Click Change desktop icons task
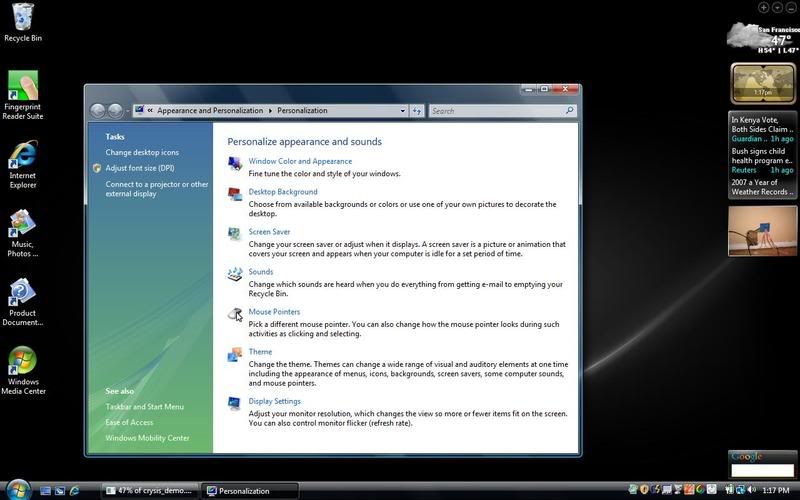 (x=142, y=153)
